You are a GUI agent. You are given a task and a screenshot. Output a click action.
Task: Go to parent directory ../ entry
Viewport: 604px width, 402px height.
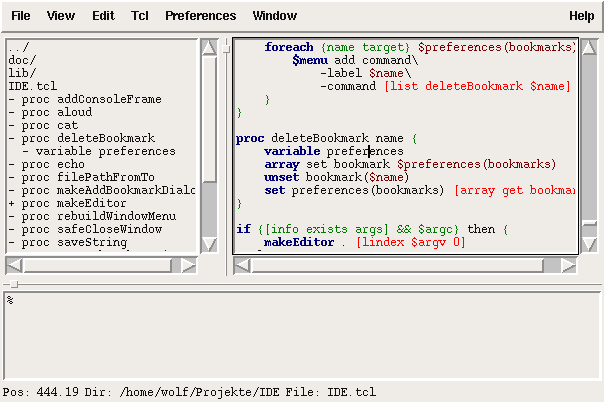click(18, 47)
